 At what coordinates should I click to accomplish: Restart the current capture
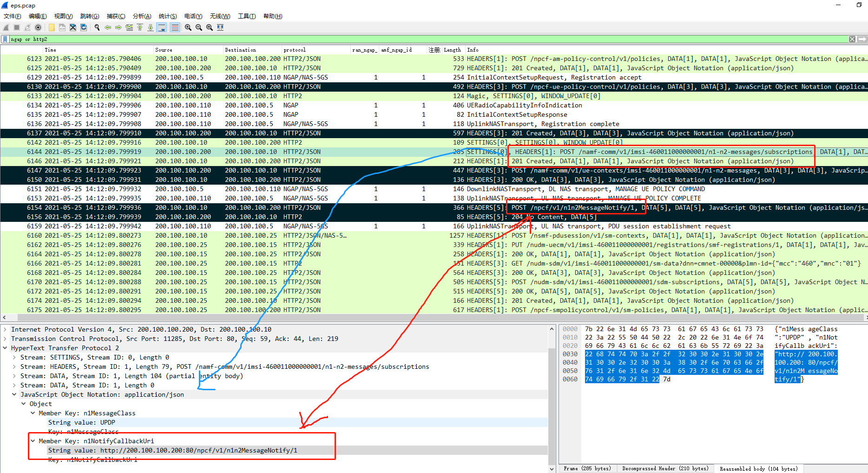pyautogui.click(x=27, y=27)
